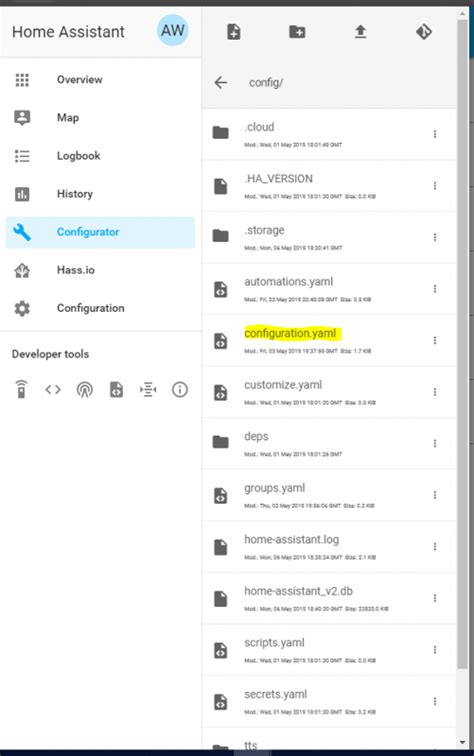The image size is (474, 756).
Task: Open automations.yaml file
Action: [x=329, y=289]
